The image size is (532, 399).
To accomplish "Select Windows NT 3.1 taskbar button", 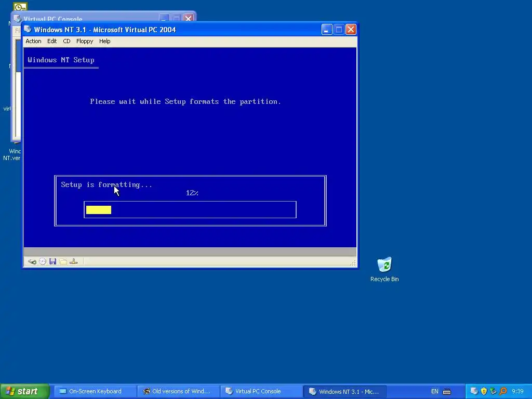I will tap(345, 391).
